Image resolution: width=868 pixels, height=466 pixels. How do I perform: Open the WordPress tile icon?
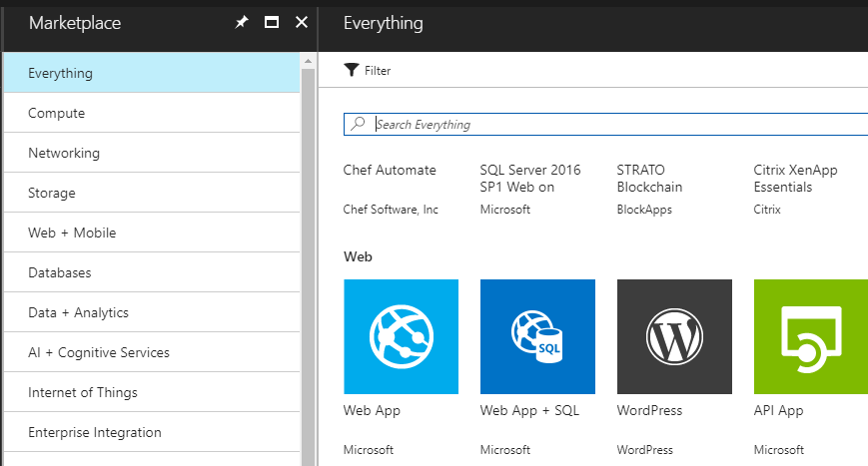pos(674,336)
